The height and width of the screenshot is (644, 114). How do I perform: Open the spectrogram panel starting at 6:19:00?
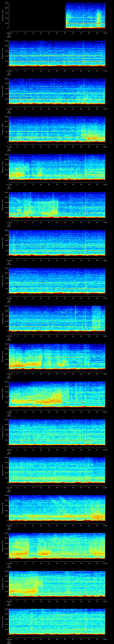pos(57,394)
